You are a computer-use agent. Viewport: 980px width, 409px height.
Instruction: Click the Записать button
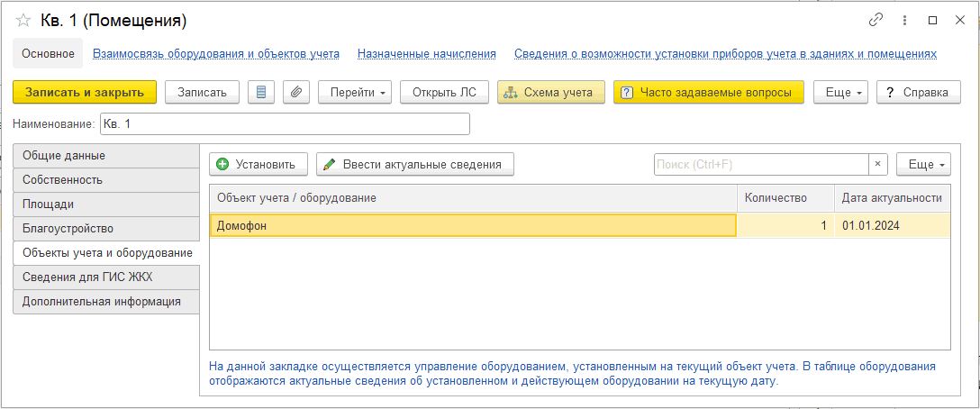pos(202,92)
